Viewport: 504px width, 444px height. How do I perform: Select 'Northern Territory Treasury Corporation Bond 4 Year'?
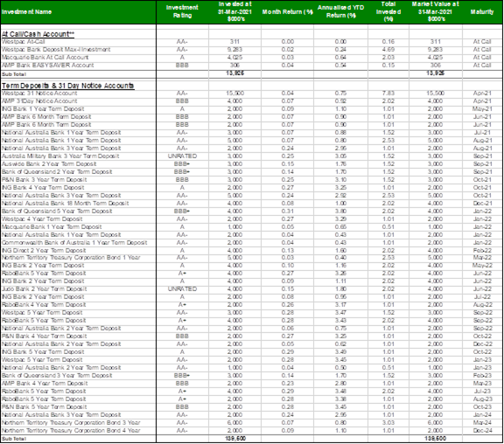(x=71, y=431)
